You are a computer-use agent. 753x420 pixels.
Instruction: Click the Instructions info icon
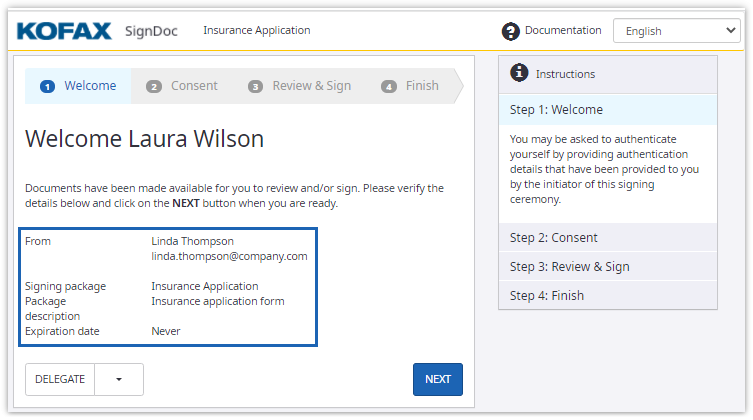click(519, 73)
